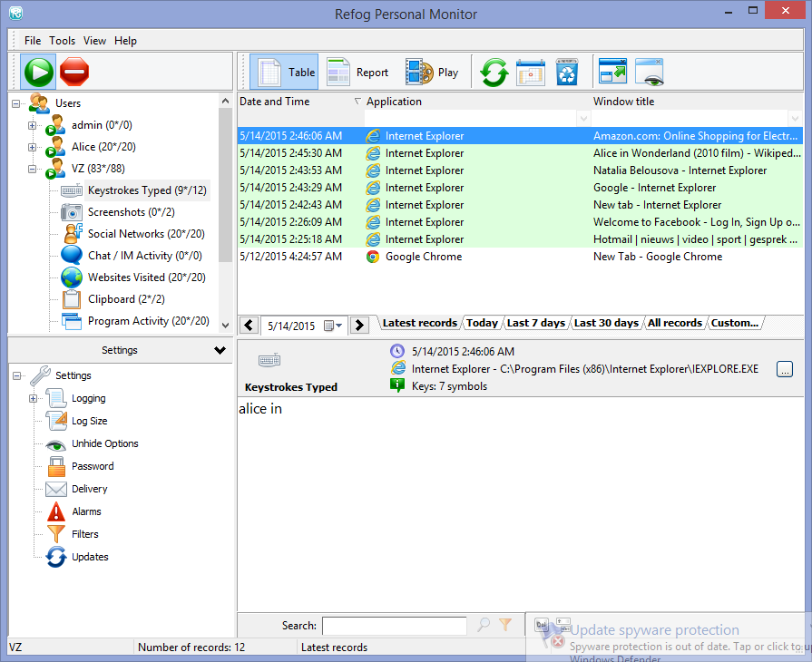This screenshot has width=812, height=662.
Task: Collapse the Settings panel header chevron
Action: [x=220, y=350]
